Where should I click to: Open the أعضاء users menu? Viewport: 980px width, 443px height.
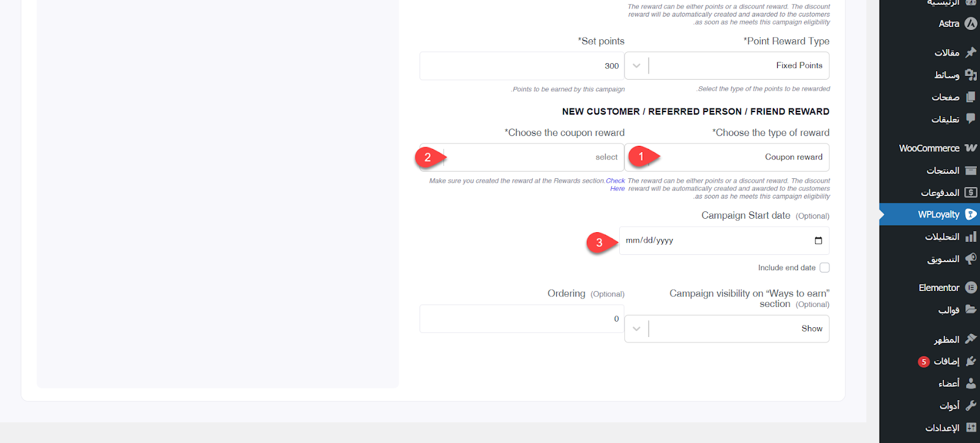coord(929,383)
